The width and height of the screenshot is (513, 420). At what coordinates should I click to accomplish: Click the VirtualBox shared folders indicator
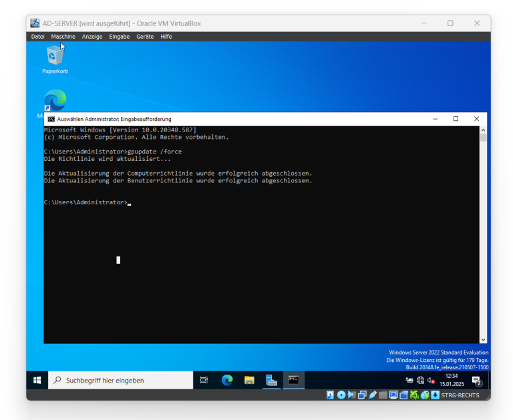point(383,395)
